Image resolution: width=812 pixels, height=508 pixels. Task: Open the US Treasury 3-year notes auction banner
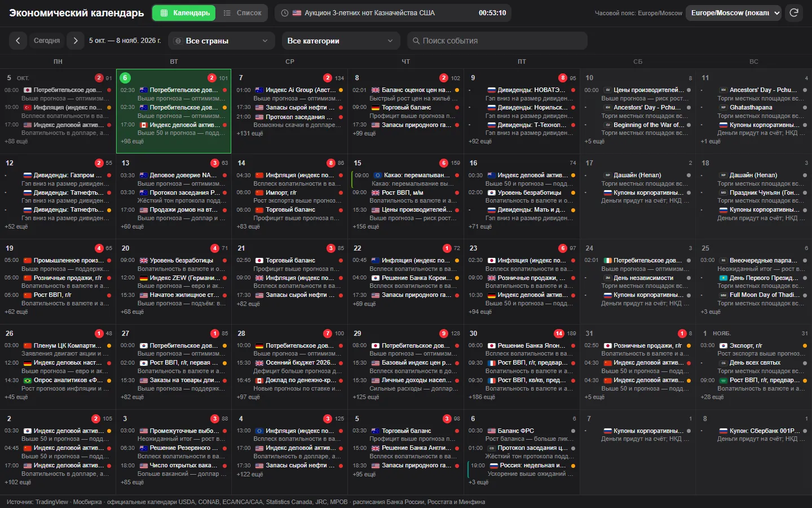coord(393,13)
